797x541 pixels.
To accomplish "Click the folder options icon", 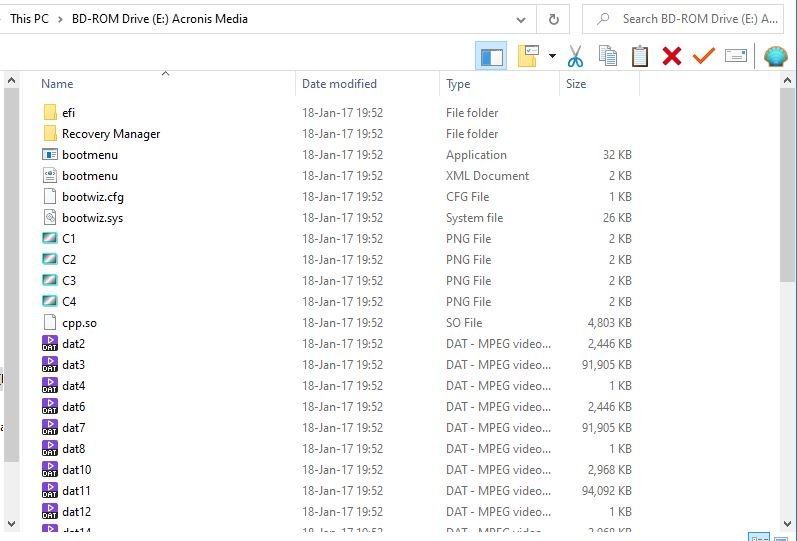I will pos(528,56).
